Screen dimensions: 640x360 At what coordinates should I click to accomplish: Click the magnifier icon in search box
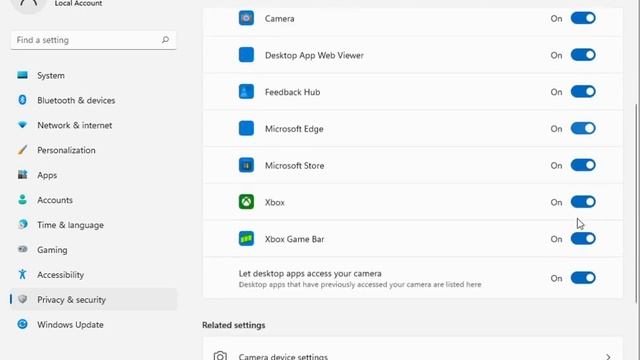tap(165, 40)
